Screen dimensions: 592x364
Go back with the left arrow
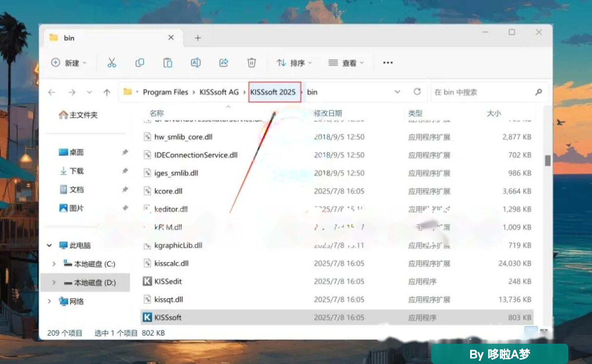pyautogui.click(x=52, y=92)
